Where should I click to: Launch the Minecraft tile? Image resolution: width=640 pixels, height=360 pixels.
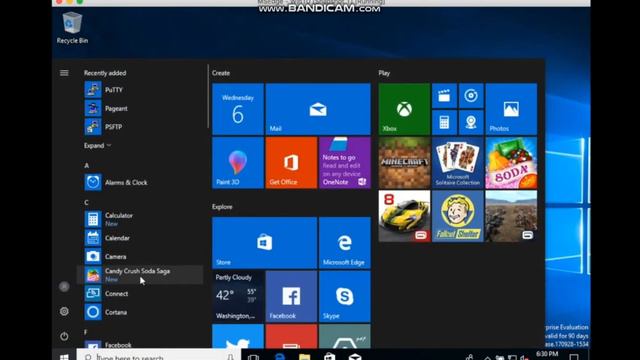coord(404,162)
